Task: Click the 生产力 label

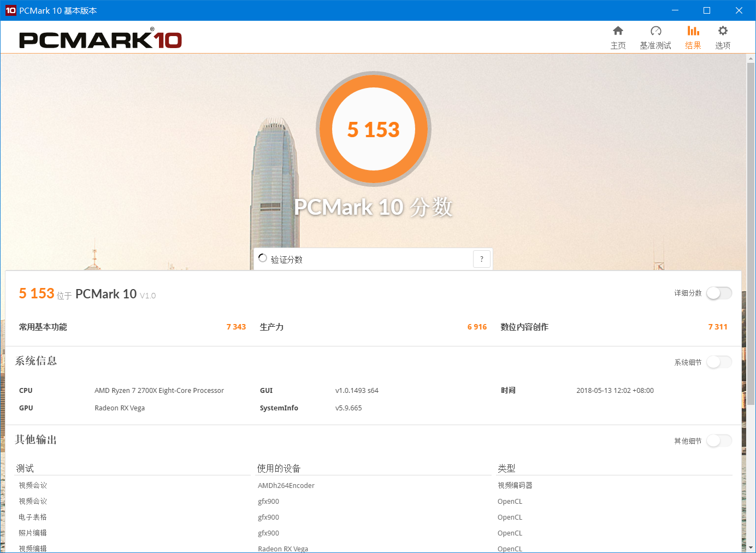Action: tap(271, 327)
